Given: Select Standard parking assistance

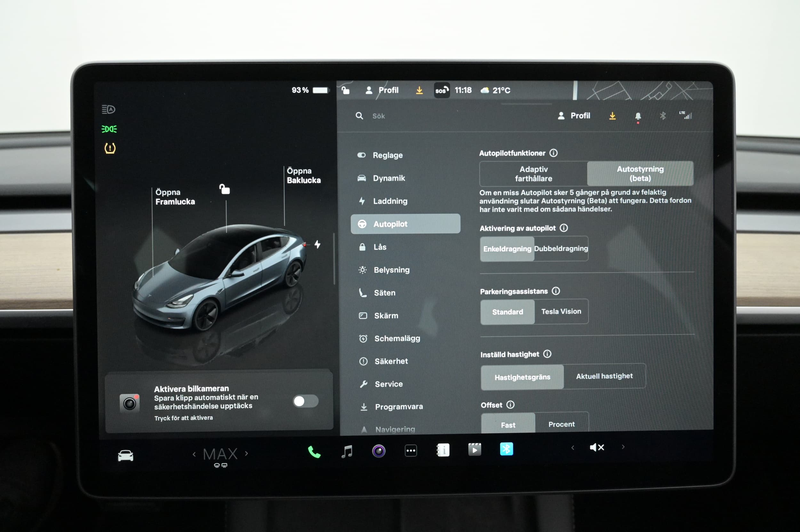Looking at the screenshot, I should [508, 312].
